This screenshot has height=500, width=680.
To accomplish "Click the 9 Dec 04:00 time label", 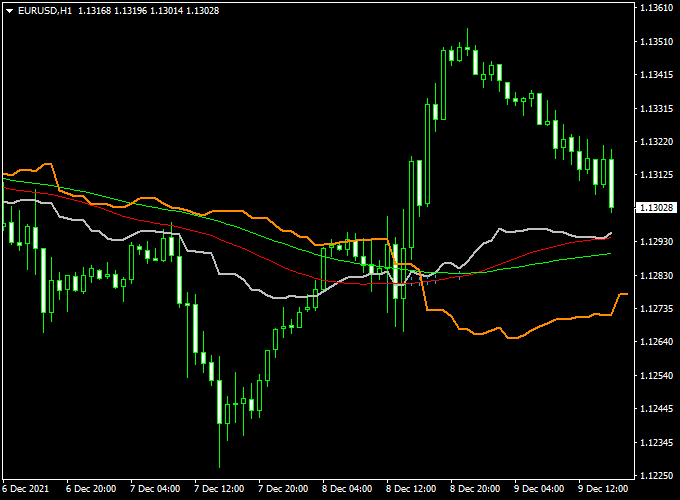I will tap(539, 489).
